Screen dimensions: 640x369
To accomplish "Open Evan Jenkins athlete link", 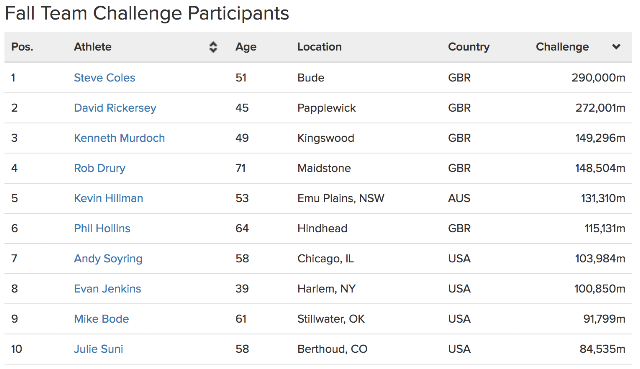I will tap(107, 289).
